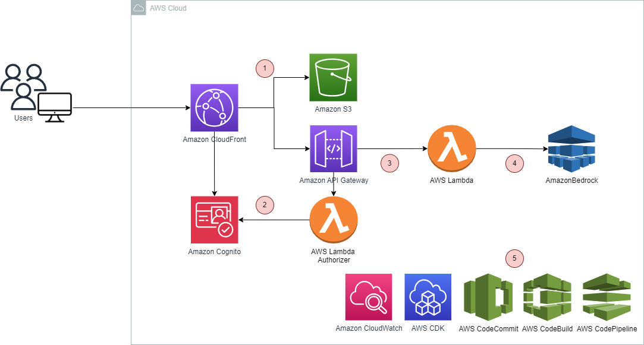Select the AWS Lambda Authorizer icon
Screen dimensions: 644x345
point(334,220)
